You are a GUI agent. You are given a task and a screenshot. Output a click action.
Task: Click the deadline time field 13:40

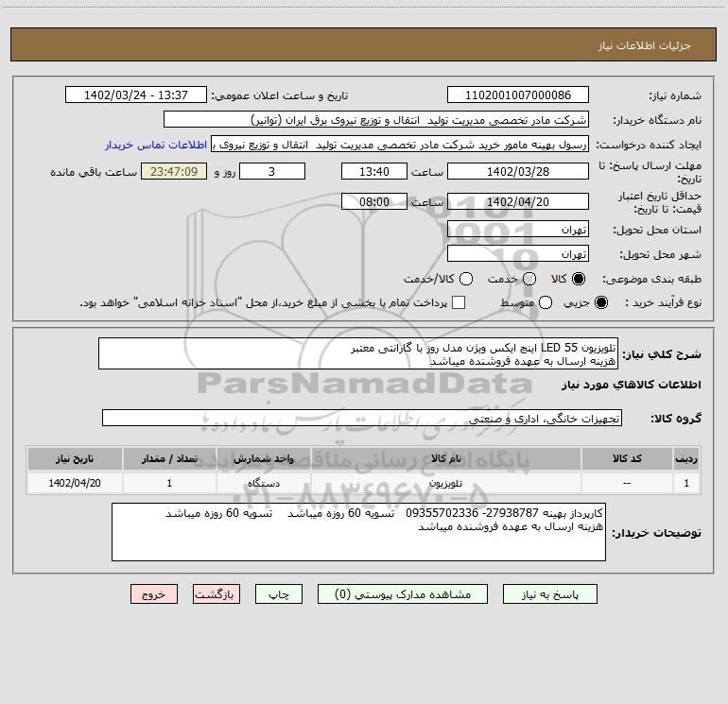tap(374, 171)
